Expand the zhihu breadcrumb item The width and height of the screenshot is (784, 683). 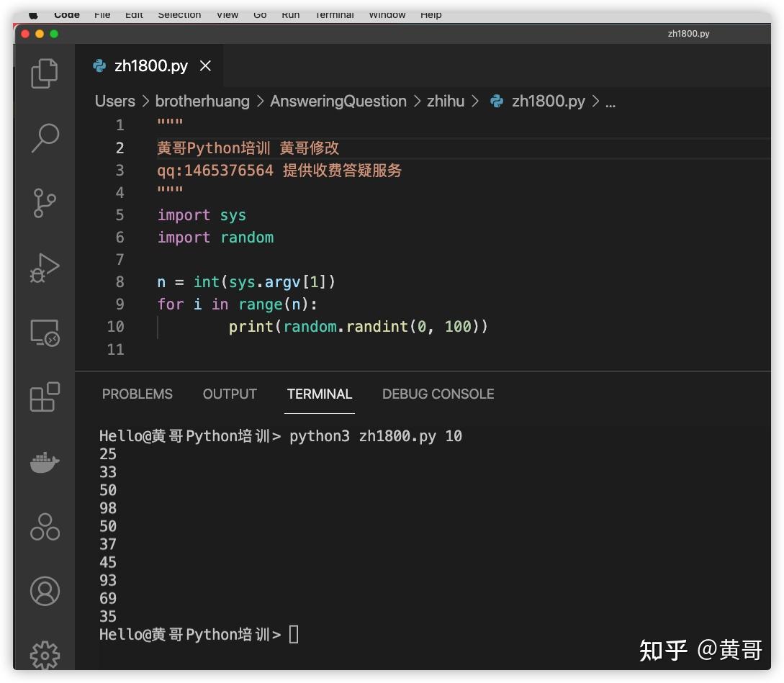pyautogui.click(x=446, y=101)
